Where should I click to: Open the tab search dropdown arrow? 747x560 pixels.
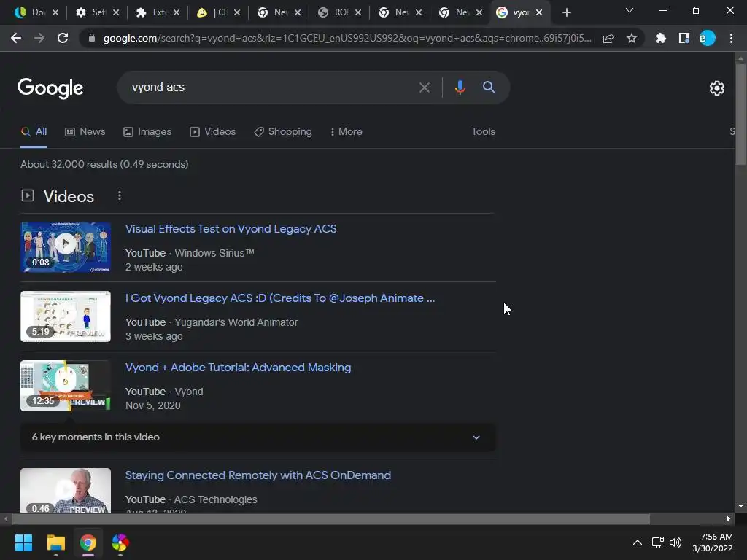[630, 10]
